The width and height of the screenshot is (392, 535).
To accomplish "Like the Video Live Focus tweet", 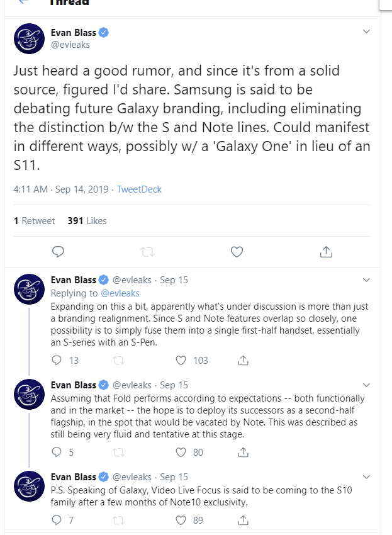I will click(181, 520).
